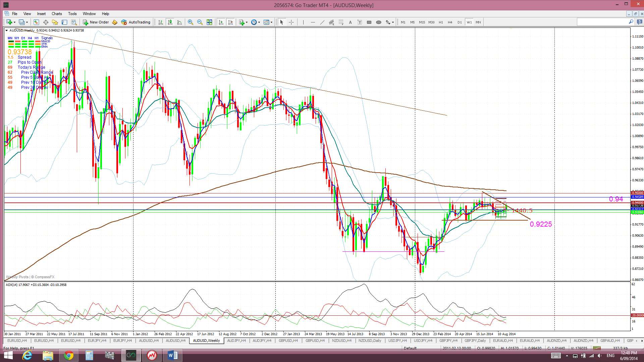Select the draw trendline tool
The width and height of the screenshot is (644, 362).
322,22
